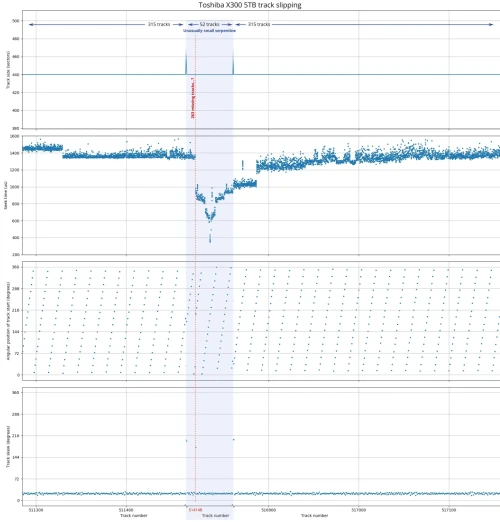Click the 500 tick on track size axis
Viewport: 500px width, 522px height.
click(x=16, y=21)
